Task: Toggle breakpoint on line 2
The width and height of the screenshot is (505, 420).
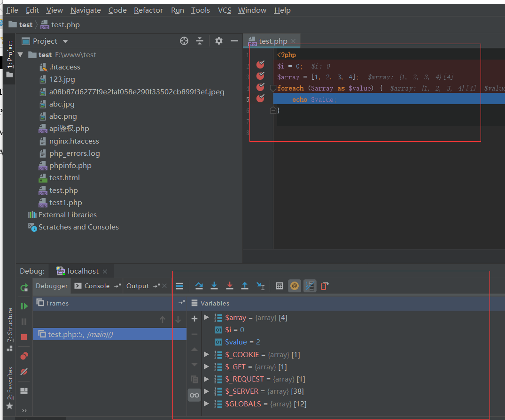Action: pyautogui.click(x=260, y=65)
